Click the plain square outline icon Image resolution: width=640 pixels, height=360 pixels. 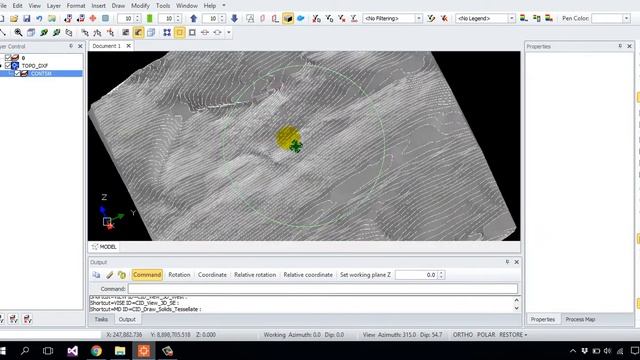[192, 32]
